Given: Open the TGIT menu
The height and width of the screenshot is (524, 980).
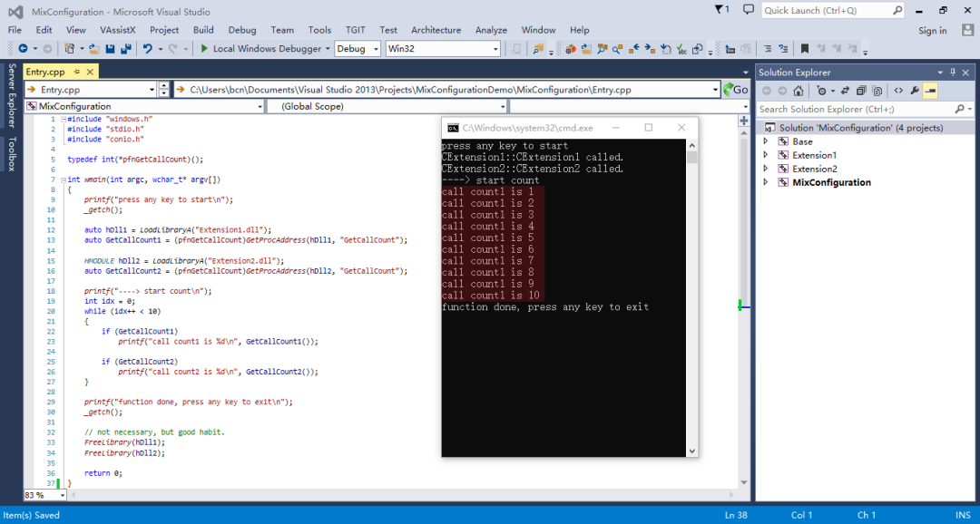Looking at the screenshot, I should [355, 30].
